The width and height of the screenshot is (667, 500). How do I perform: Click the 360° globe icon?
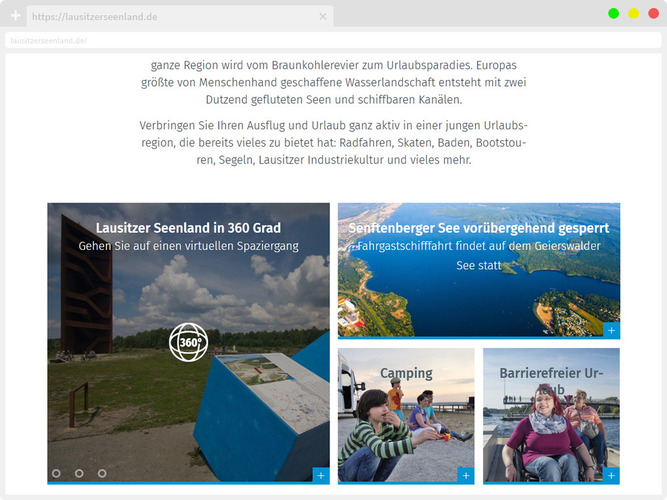pyautogui.click(x=187, y=342)
